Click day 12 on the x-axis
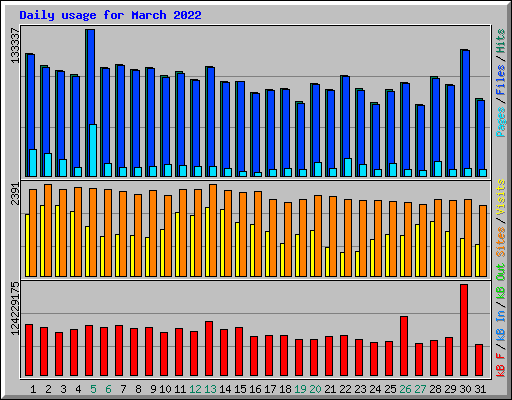512x400 pixels. point(195,389)
